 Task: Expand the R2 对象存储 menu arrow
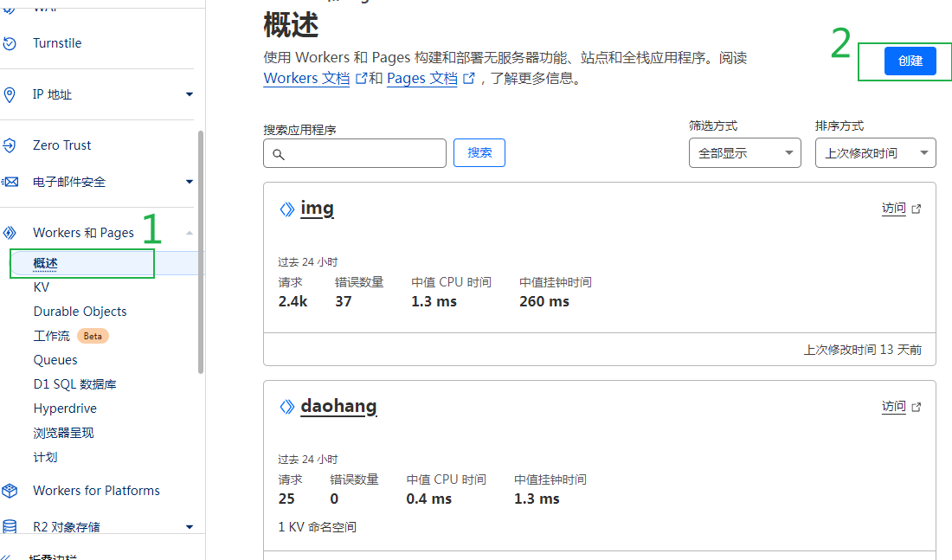190,526
